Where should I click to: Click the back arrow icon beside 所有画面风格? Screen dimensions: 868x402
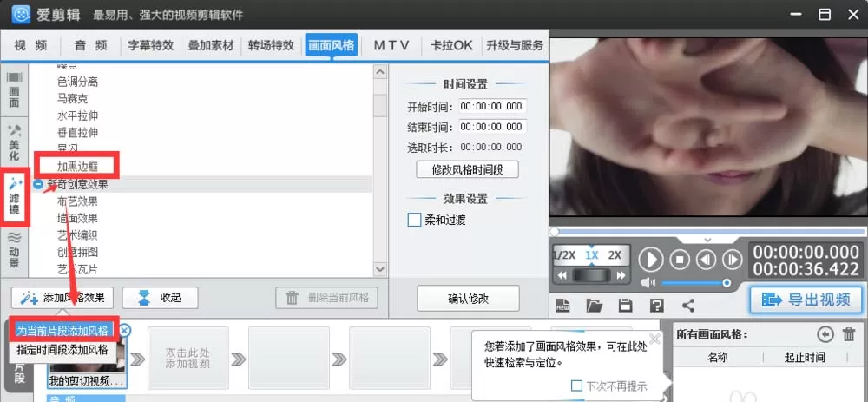825,334
